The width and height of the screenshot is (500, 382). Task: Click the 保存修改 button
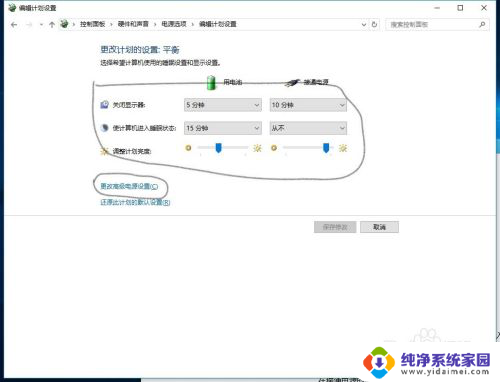point(335,227)
